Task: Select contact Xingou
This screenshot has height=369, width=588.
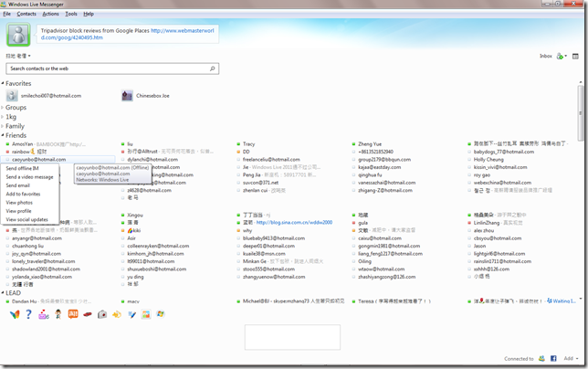Action: [x=135, y=216]
